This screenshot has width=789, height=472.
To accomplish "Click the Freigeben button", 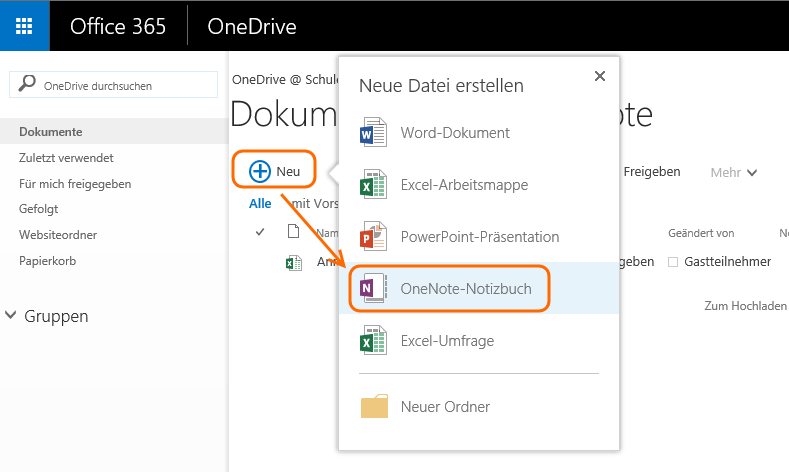I will tap(651, 172).
